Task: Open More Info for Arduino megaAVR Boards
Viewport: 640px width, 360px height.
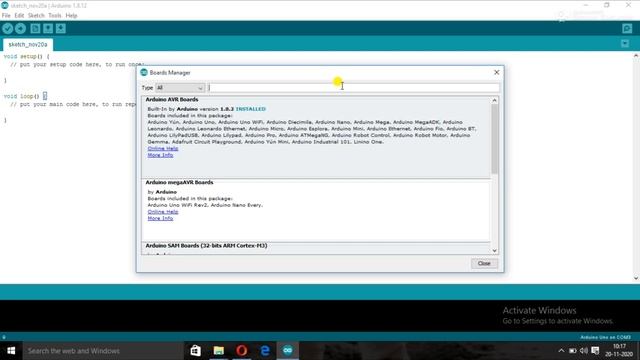Action: tap(160, 218)
